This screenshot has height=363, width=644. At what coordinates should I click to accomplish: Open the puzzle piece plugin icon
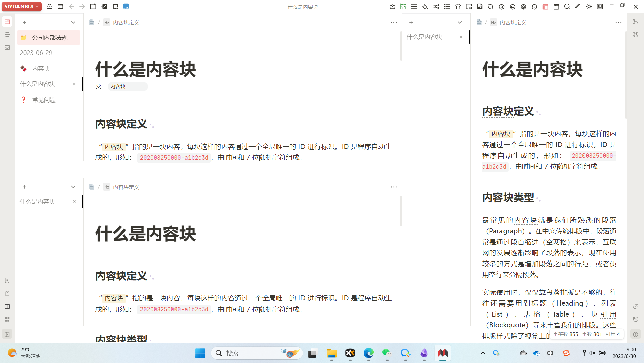(x=490, y=7)
